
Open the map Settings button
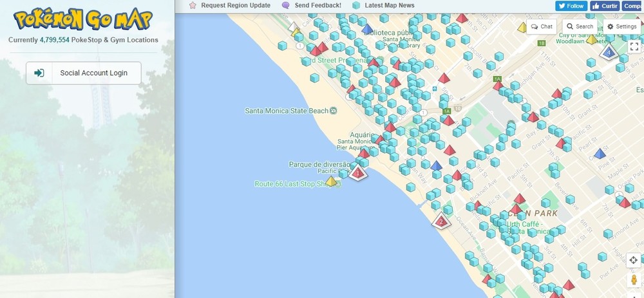tap(622, 26)
